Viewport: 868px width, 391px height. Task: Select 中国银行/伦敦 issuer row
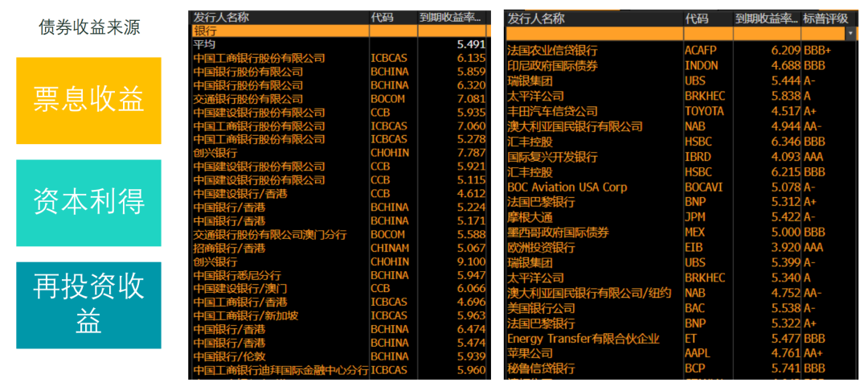(x=339, y=356)
